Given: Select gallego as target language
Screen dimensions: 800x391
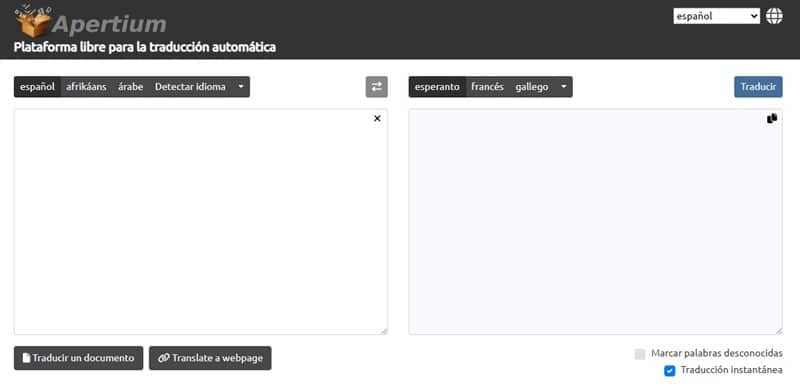Looking at the screenshot, I should tap(532, 87).
